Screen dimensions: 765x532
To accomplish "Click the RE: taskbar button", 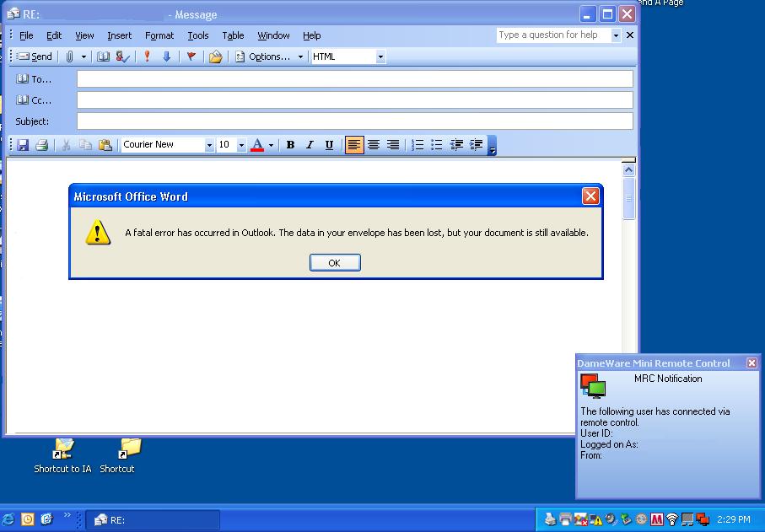I will click(x=152, y=520).
